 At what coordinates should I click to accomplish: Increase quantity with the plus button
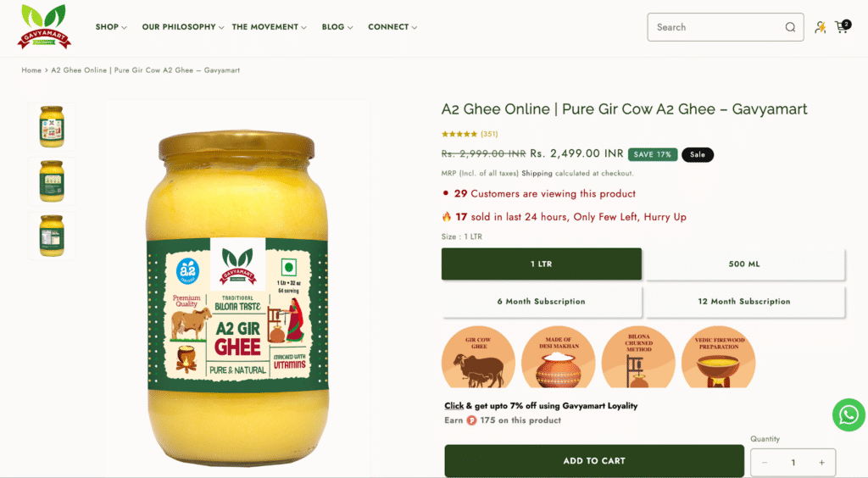[x=821, y=463]
